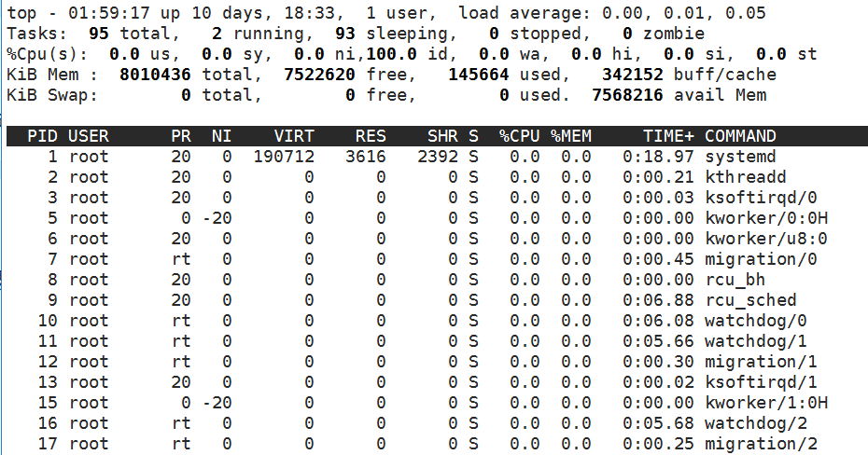868x455 pixels.
Task: Click the 7522620 free memory value
Action: (x=319, y=75)
